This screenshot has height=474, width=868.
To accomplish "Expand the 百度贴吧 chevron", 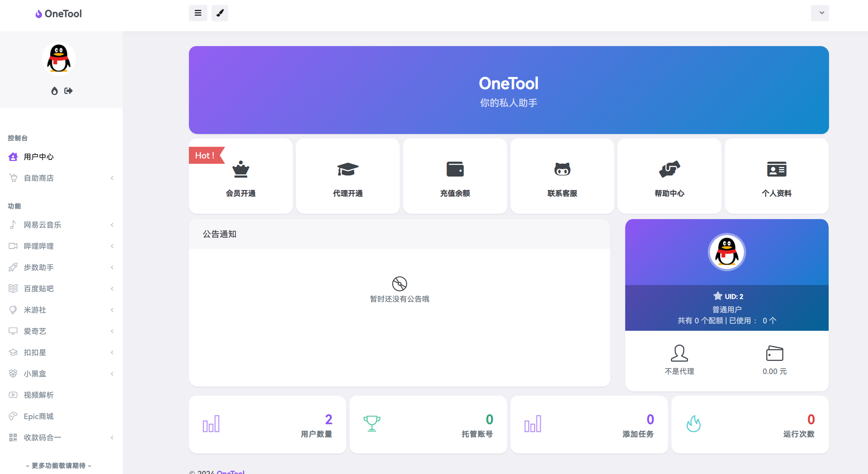I will [x=112, y=289].
